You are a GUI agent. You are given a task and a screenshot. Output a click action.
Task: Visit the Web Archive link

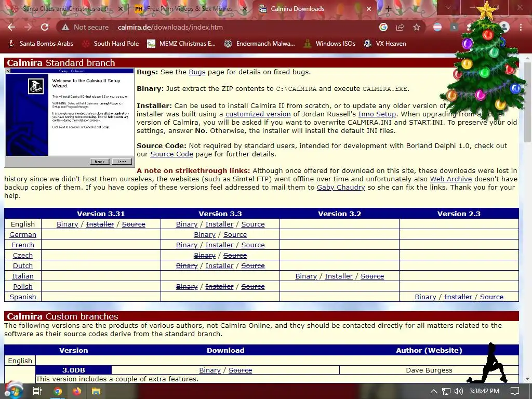coord(450,179)
